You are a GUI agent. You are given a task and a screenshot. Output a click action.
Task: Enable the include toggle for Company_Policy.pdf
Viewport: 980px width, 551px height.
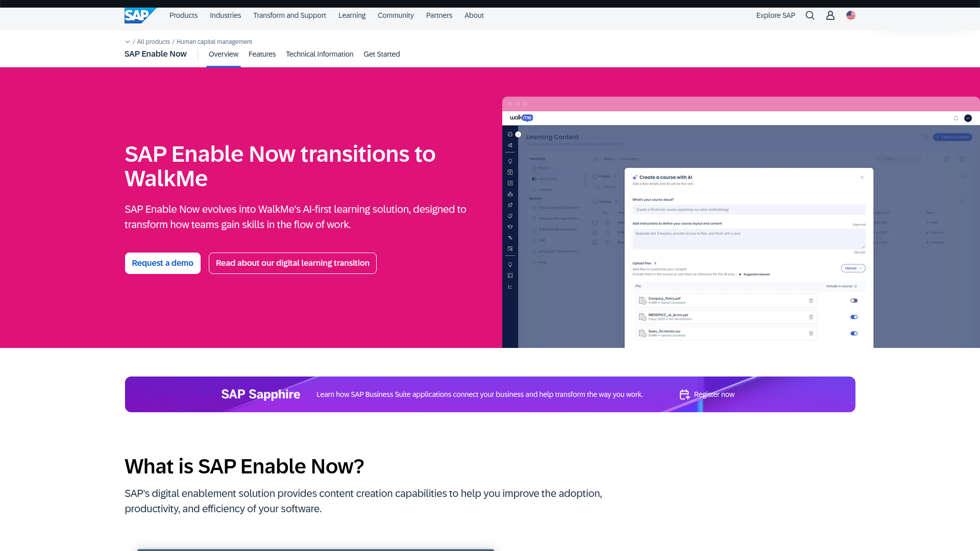pos(854,300)
